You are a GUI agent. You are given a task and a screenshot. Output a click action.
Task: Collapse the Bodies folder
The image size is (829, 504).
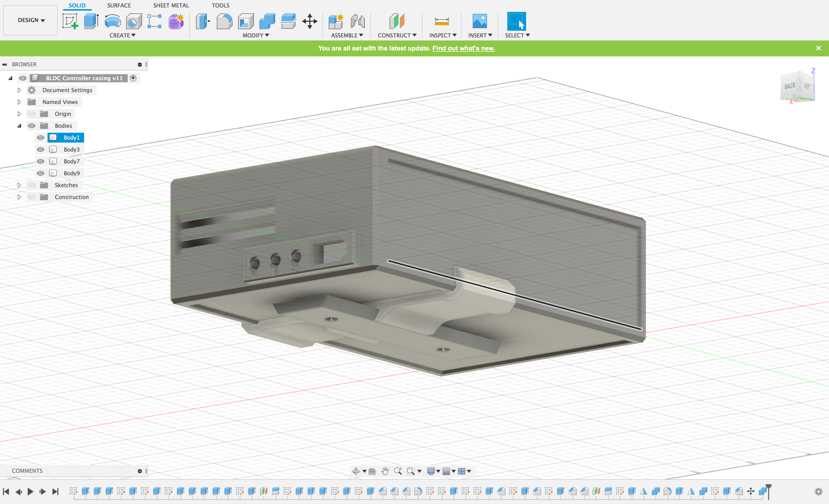[x=19, y=126]
